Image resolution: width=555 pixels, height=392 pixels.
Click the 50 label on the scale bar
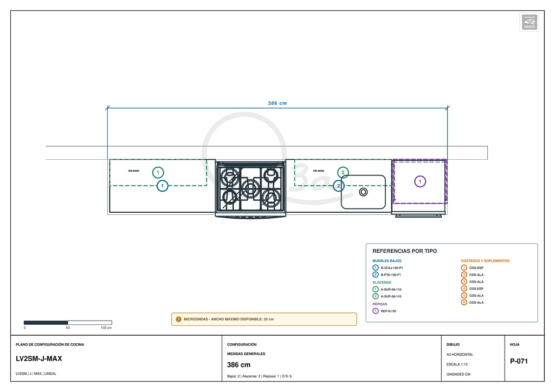coord(68,328)
